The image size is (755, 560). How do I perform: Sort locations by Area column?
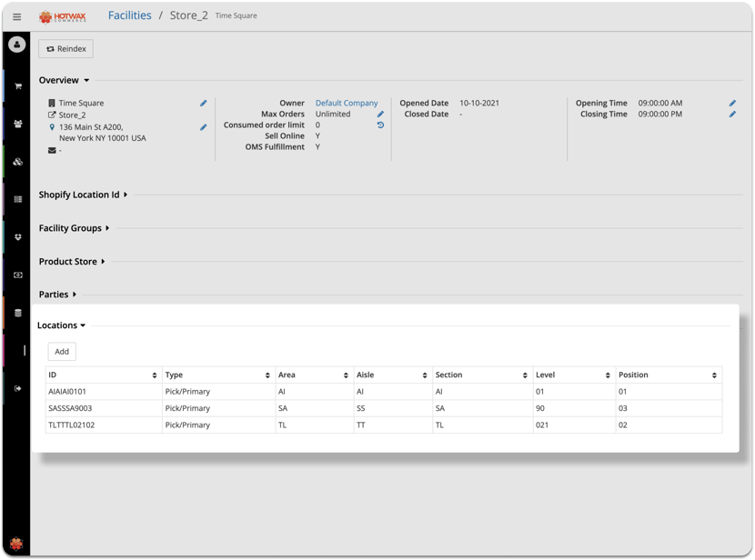tap(346, 375)
